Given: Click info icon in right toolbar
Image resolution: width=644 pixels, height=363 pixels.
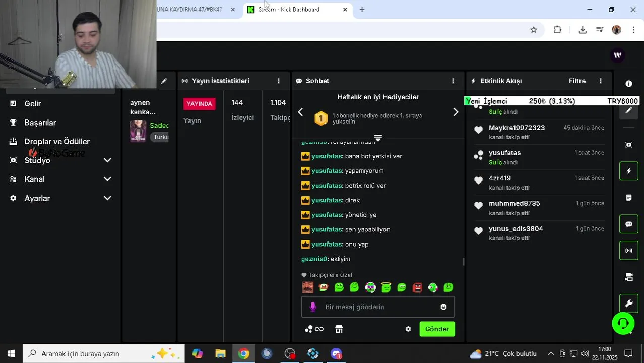Looking at the screenshot, I should pyautogui.click(x=629, y=84).
